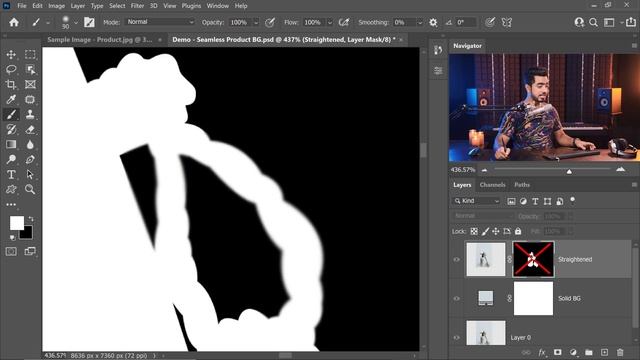Toggle lock transparent pixels
This screenshot has width=640, height=360.
(x=474, y=231)
